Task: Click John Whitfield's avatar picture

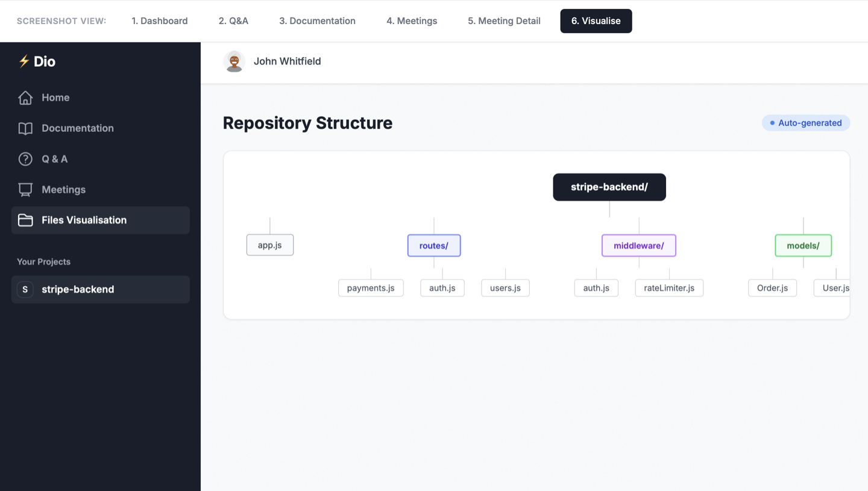Action: point(234,61)
